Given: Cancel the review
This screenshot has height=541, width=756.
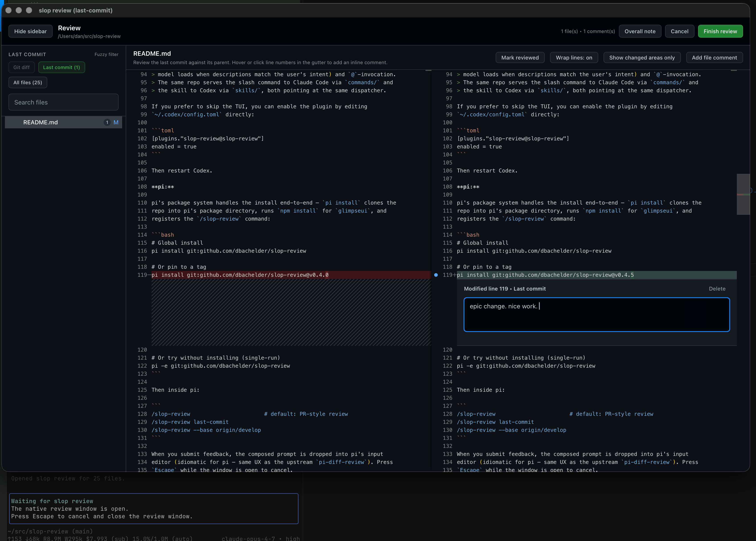Looking at the screenshot, I should 679,31.
